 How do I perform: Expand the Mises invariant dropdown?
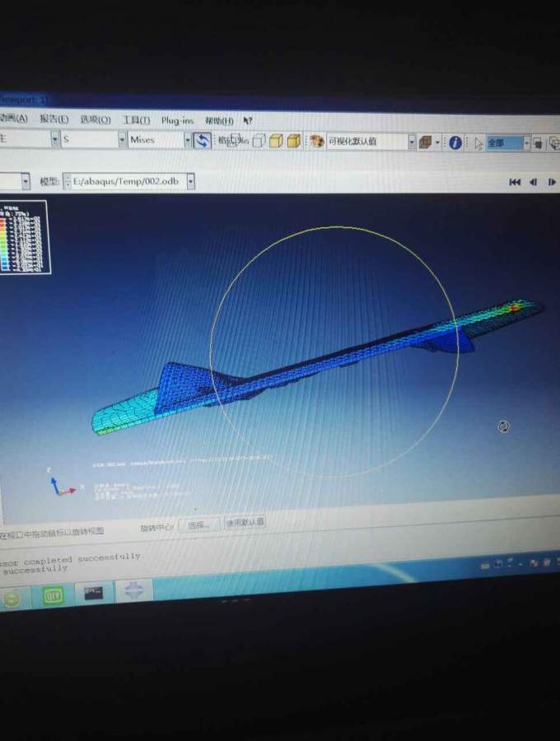[187, 140]
